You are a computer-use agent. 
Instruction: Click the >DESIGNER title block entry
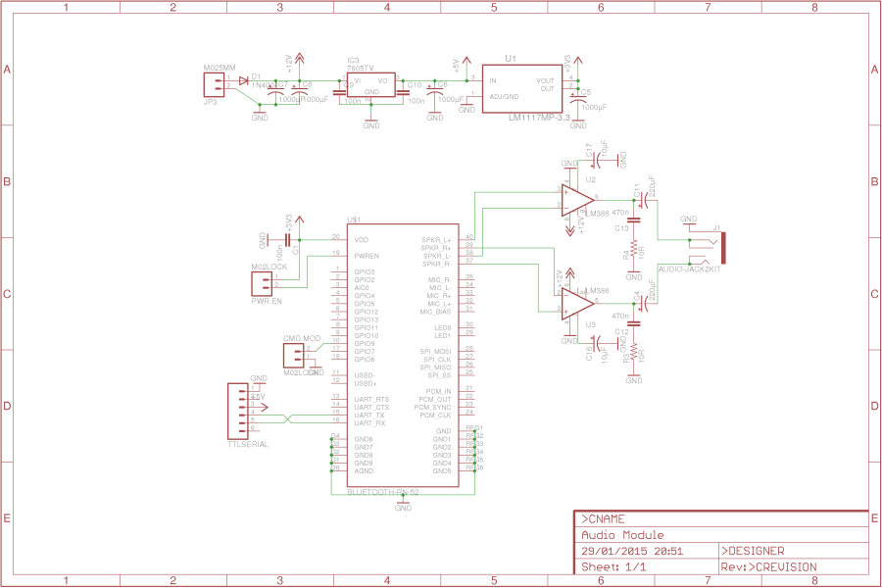coord(755,552)
